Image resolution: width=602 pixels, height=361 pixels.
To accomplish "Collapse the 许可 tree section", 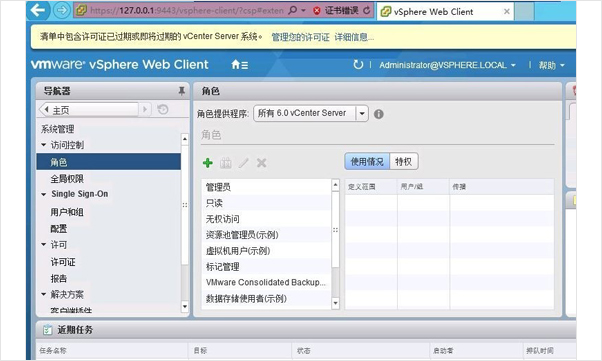I will click(43, 244).
